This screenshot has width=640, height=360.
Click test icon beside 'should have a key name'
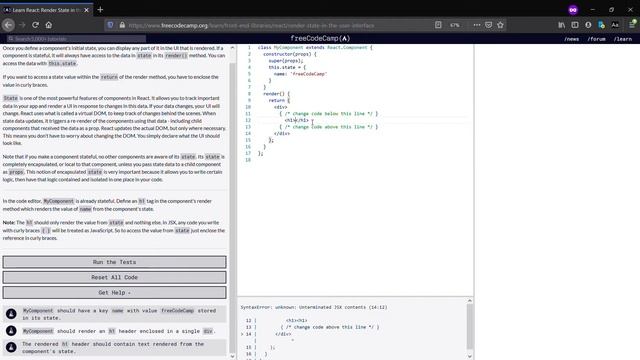[11, 313]
